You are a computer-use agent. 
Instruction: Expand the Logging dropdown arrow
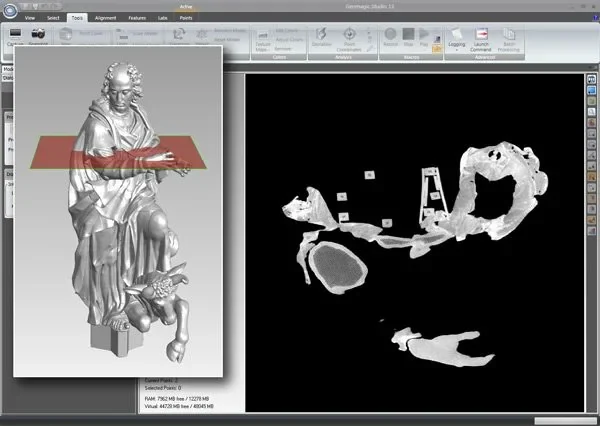coord(457,50)
